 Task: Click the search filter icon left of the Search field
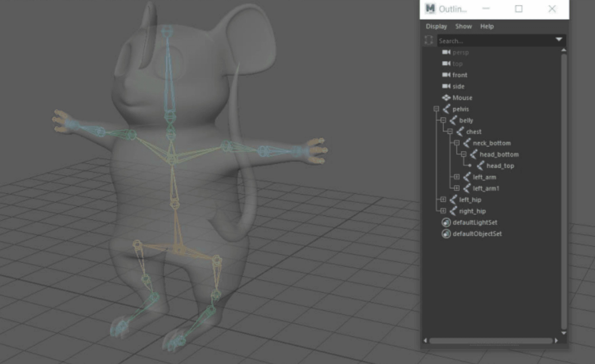429,40
